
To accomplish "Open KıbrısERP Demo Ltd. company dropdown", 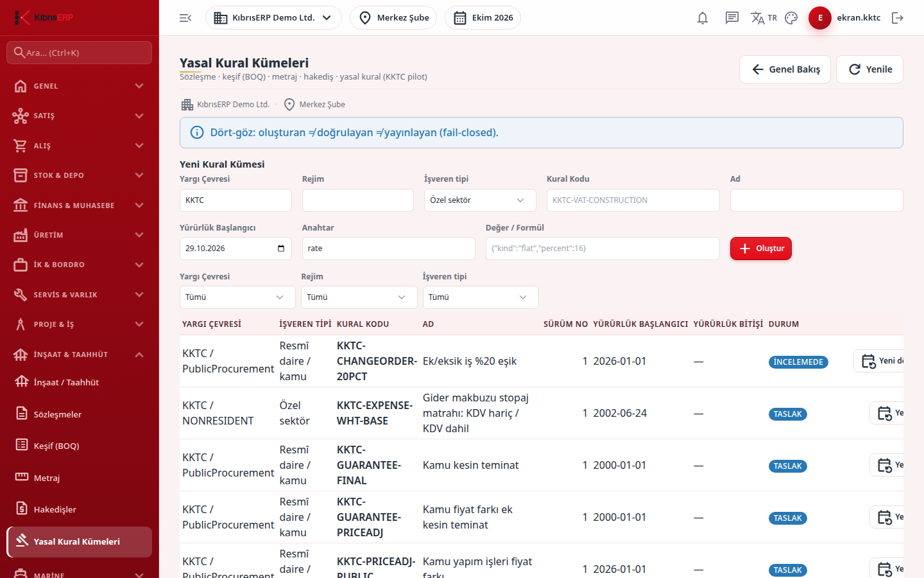I will tap(273, 18).
